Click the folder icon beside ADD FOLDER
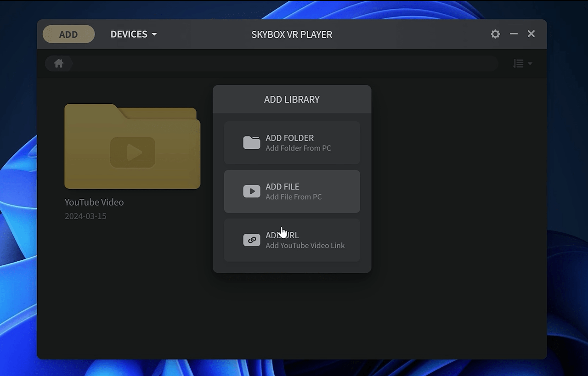Screen dimensions: 588x376 [251, 143]
